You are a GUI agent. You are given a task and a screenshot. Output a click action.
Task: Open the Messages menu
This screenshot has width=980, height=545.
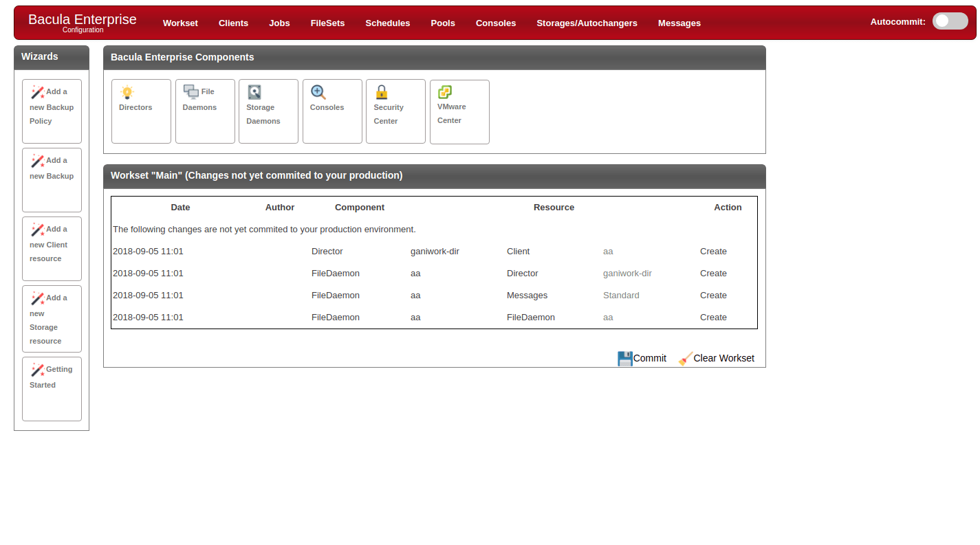[679, 23]
